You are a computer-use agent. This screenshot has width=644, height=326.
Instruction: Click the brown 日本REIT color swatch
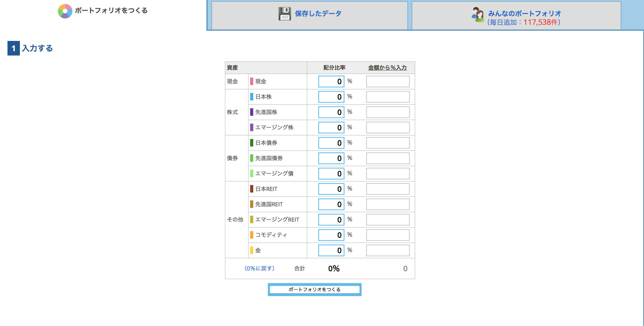(x=252, y=189)
